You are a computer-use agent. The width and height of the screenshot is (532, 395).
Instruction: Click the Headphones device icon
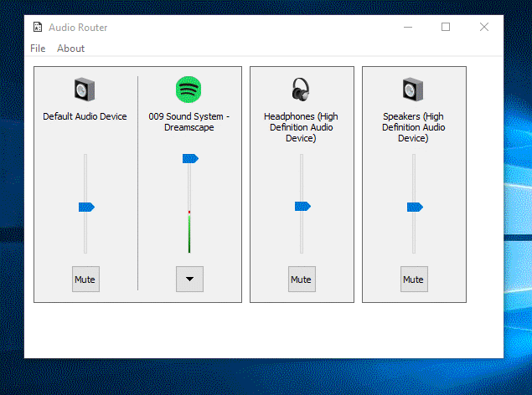pyautogui.click(x=301, y=89)
